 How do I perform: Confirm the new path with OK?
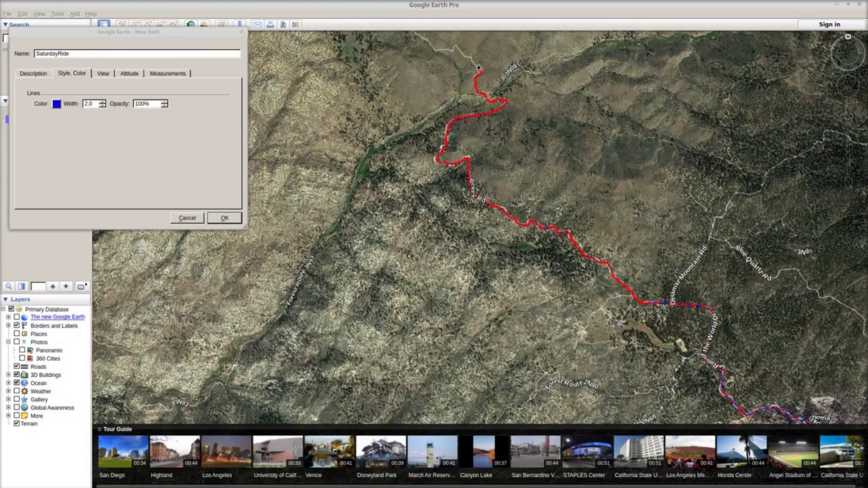click(224, 218)
